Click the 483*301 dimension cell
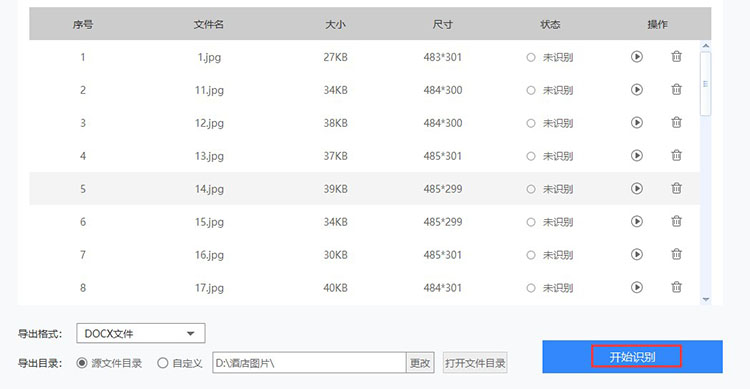This screenshot has width=750, height=389. (442, 57)
